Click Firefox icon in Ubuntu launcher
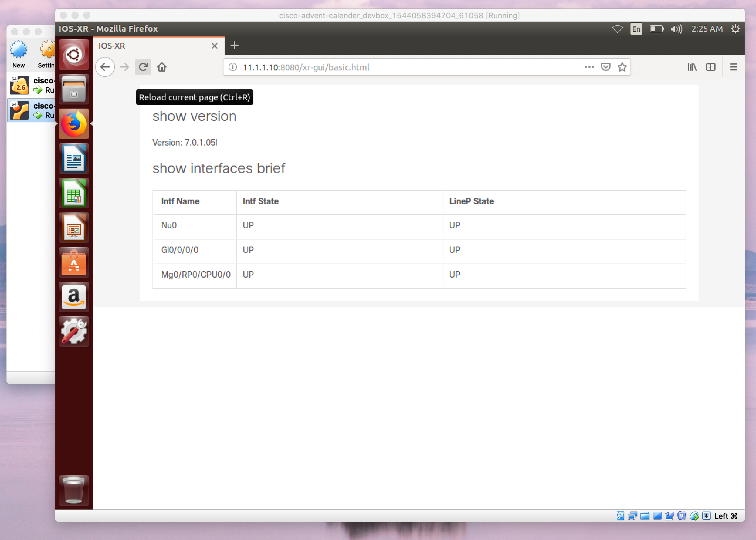The height and width of the screenshot is (540, 756). pos(74,124)
